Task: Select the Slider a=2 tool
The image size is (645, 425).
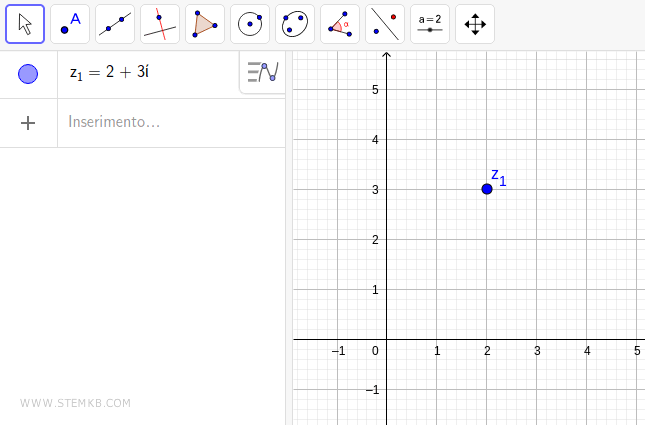Action: tap(430, 24)
